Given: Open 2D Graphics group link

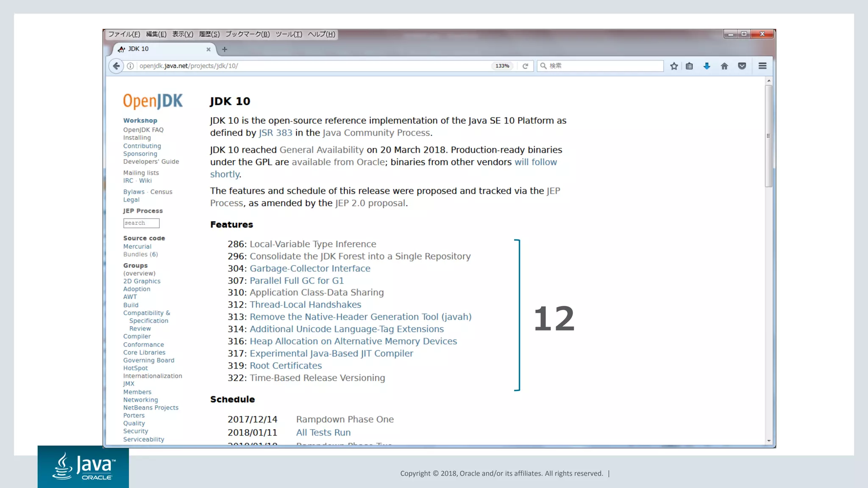Looking at the screenshot, I should coord(142,281).
